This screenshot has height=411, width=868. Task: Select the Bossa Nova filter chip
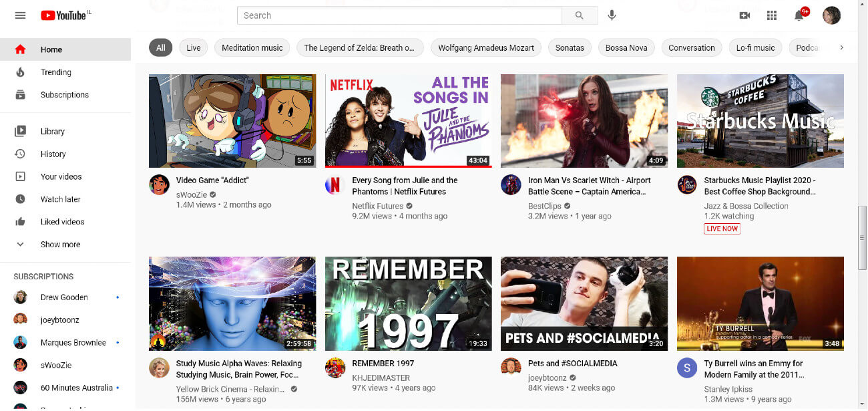pos(626,47)
